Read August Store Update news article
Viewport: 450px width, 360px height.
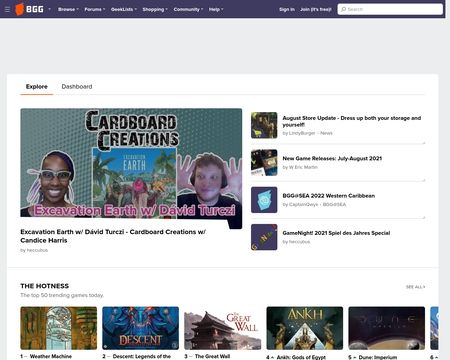tap(352, 121)
